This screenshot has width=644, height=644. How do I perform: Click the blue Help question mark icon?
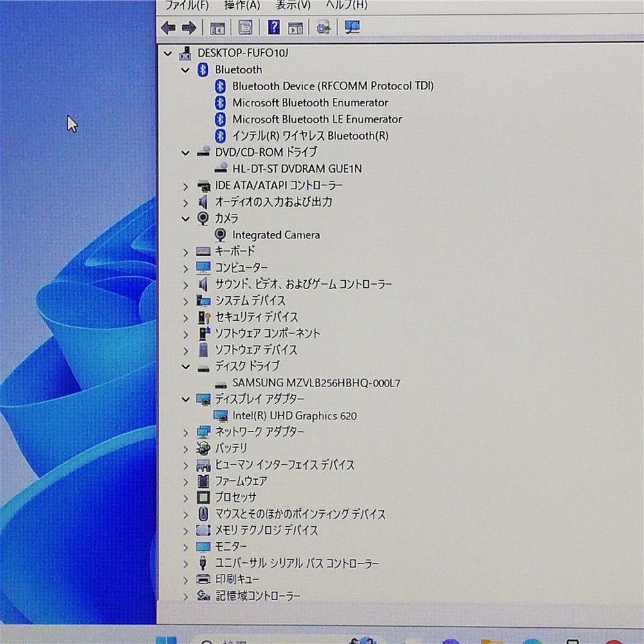coord(274,27)
